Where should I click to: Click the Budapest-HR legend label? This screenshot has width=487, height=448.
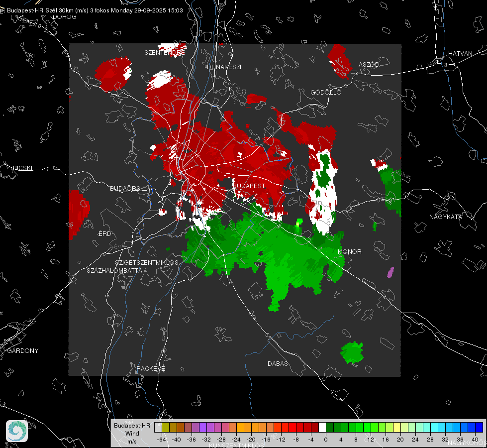point(132,425)
